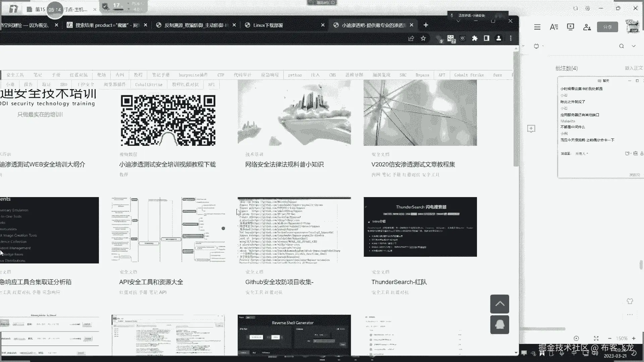644x362 pixels.
Task: Open the hamburger menu in document toolbar
Action: (537, 27)
